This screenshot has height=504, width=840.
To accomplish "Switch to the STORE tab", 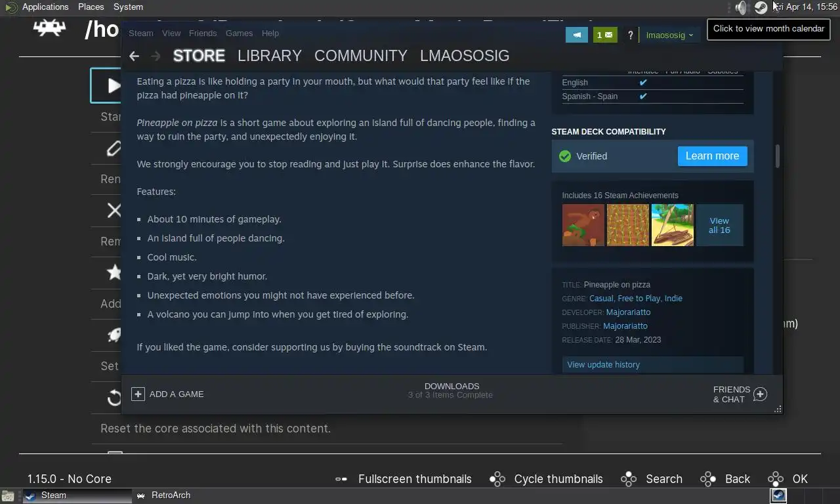I will (x=199, y=56).
